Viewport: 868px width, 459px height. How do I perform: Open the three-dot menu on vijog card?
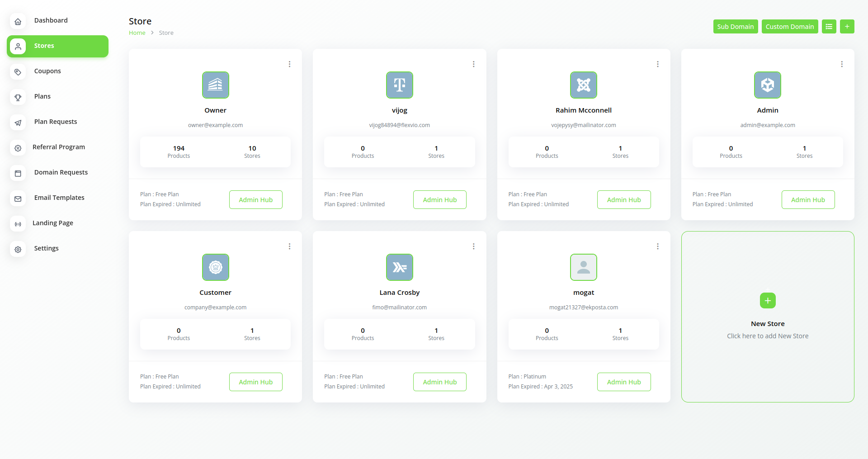(x=473, y=64)
